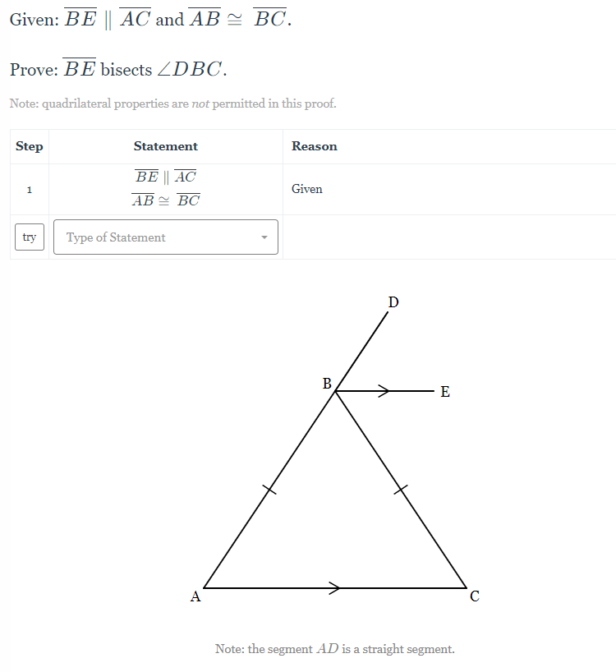Click the Step column header
The height and width of the screenshot is (672, 616).
coord(30,146)
